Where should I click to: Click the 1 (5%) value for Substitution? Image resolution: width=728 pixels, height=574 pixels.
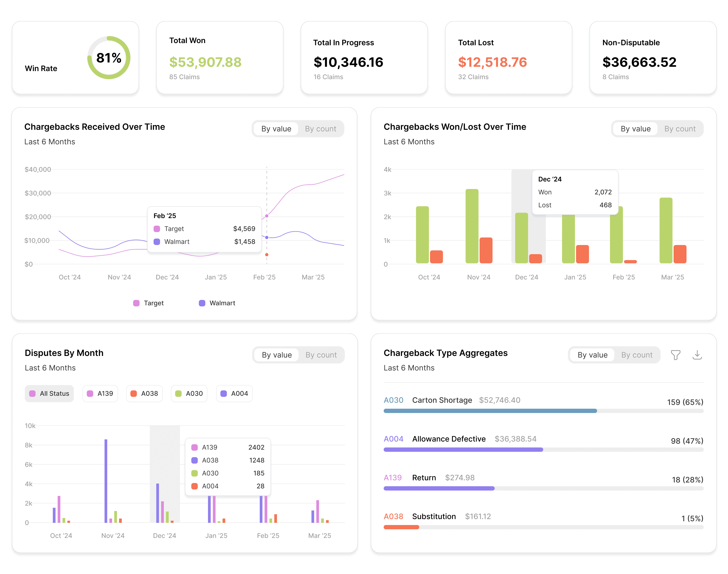pos(692,519)
